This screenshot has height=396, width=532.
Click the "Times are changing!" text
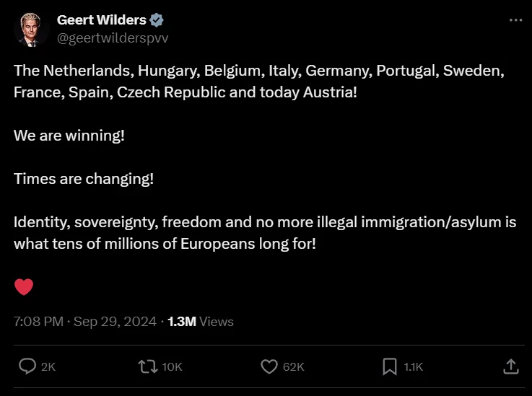coord(84,179)
